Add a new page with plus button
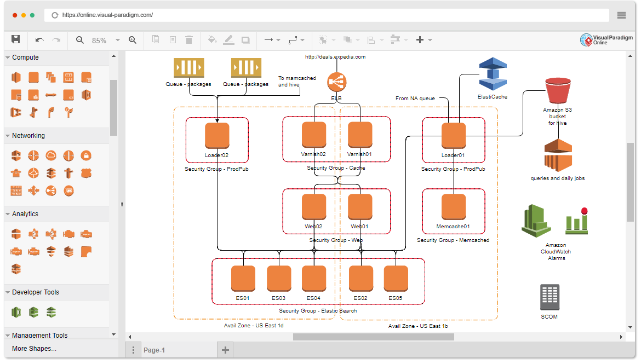The height and width of the screenshot is (364, 641). pyautogui.click(x=225, y=350)
